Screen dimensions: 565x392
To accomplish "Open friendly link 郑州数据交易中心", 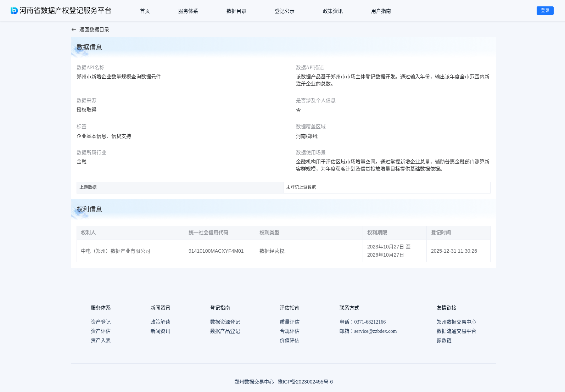I will pyautogui.click(x=457, y=322).
